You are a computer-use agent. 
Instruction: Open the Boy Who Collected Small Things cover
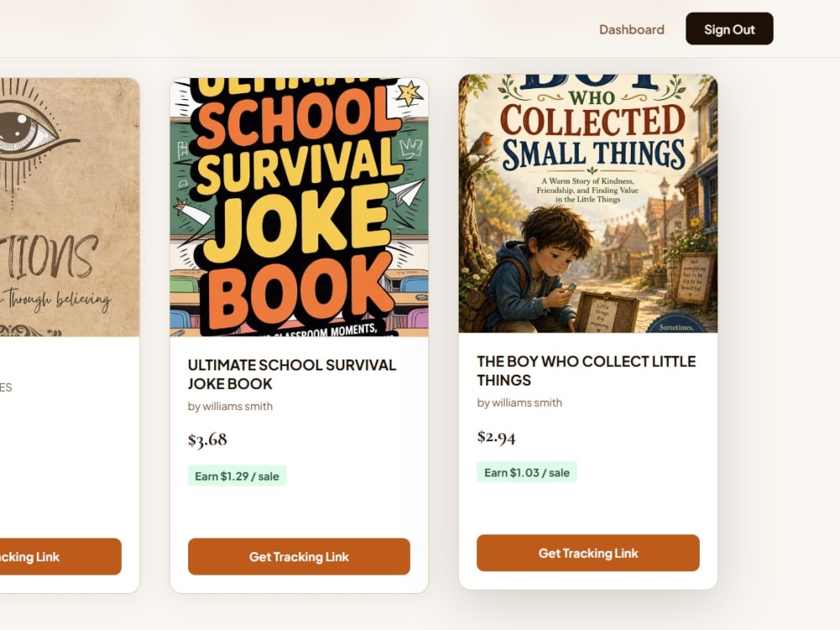pos(588,203)
